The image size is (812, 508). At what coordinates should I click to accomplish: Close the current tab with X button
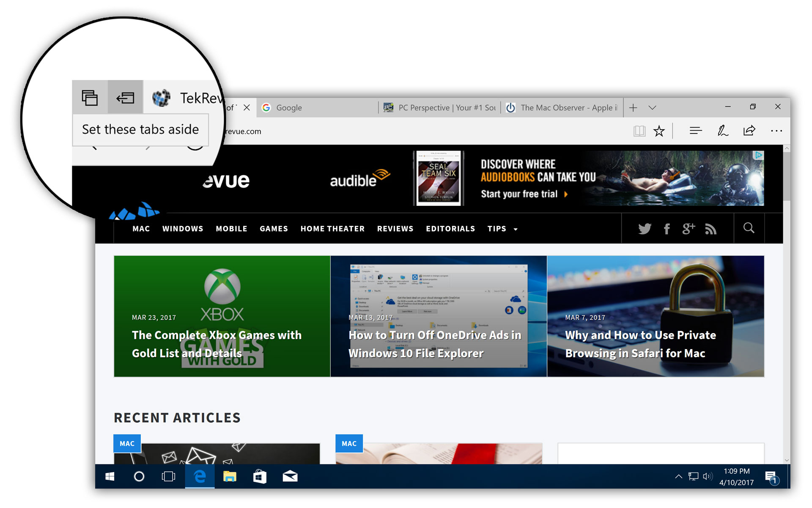click(x=247, y=107)
